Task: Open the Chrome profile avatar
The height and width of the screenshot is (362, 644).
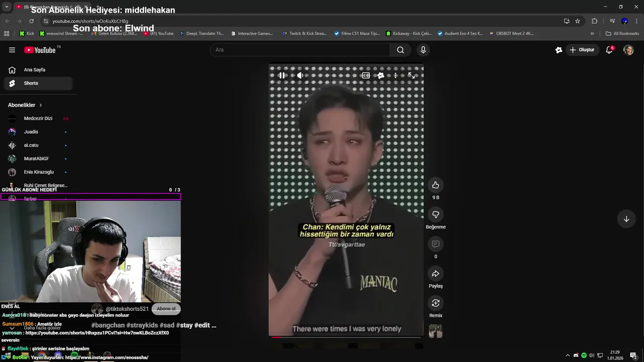Action: pyautogui.click(x=624, y=21)
